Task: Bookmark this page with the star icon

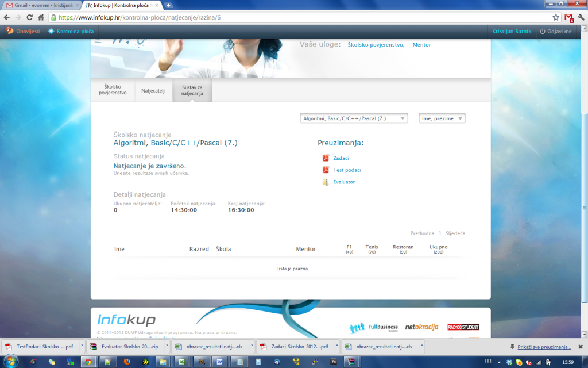Action: 556,17
